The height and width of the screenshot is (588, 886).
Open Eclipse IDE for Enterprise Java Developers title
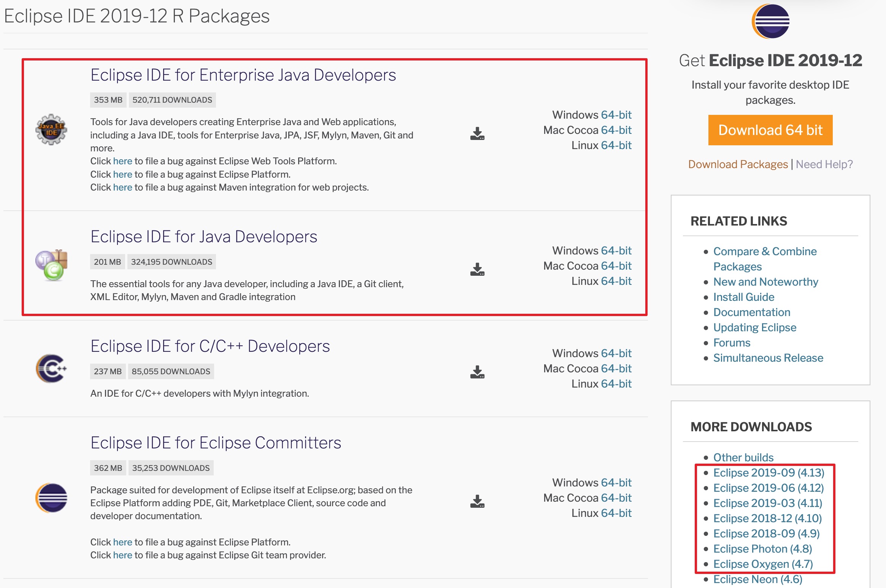tap(243, 75)
